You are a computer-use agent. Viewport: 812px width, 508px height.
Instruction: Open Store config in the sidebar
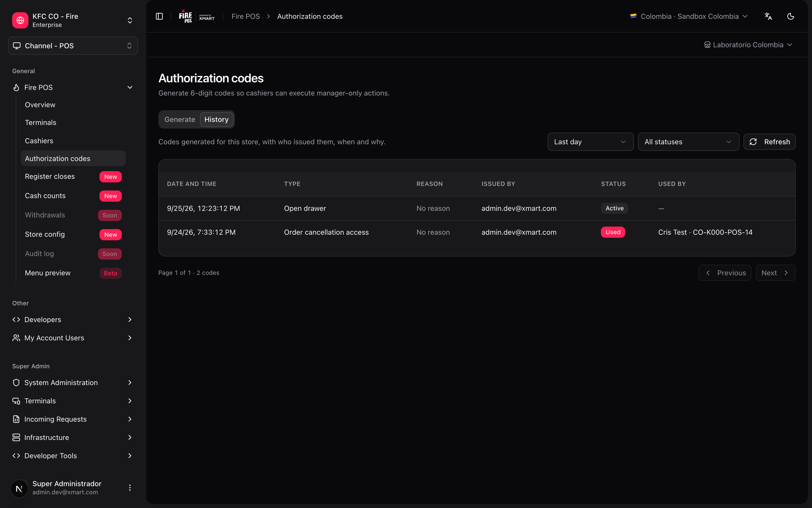pyautogui.click(x=73, y=234)
